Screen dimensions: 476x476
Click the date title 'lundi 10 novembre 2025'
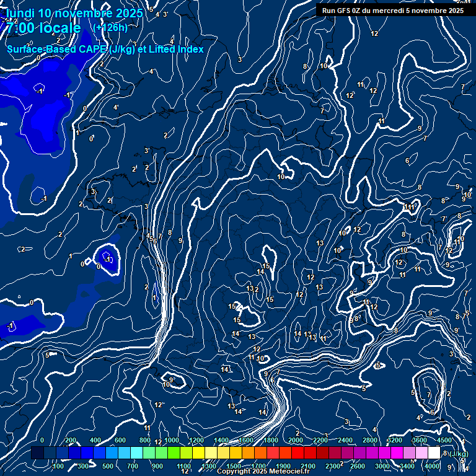(74, 13)
